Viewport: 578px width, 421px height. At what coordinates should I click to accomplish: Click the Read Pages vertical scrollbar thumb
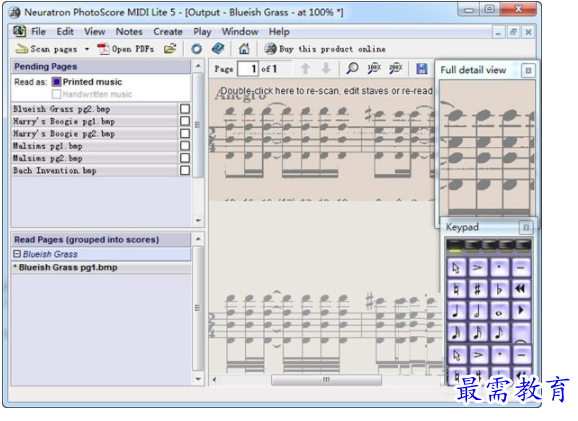tap(198, 308)
